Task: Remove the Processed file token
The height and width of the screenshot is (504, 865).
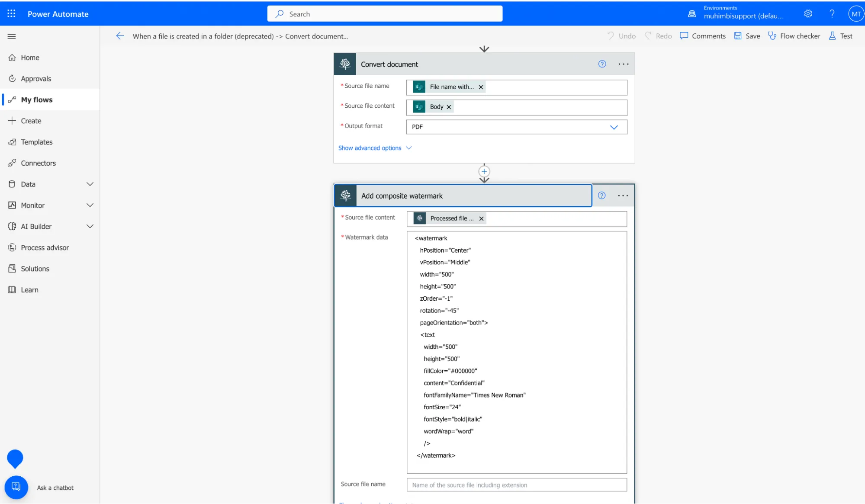Action: (481, 218)
